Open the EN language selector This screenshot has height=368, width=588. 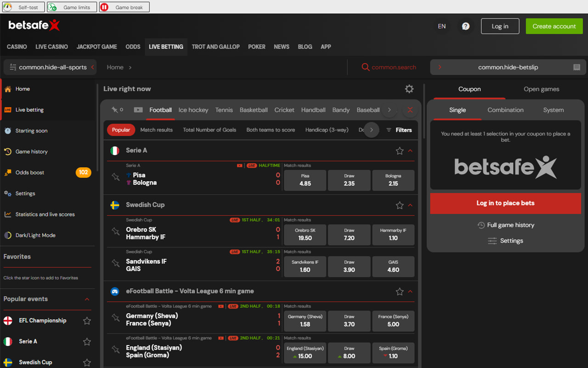[x=442, y=26]
